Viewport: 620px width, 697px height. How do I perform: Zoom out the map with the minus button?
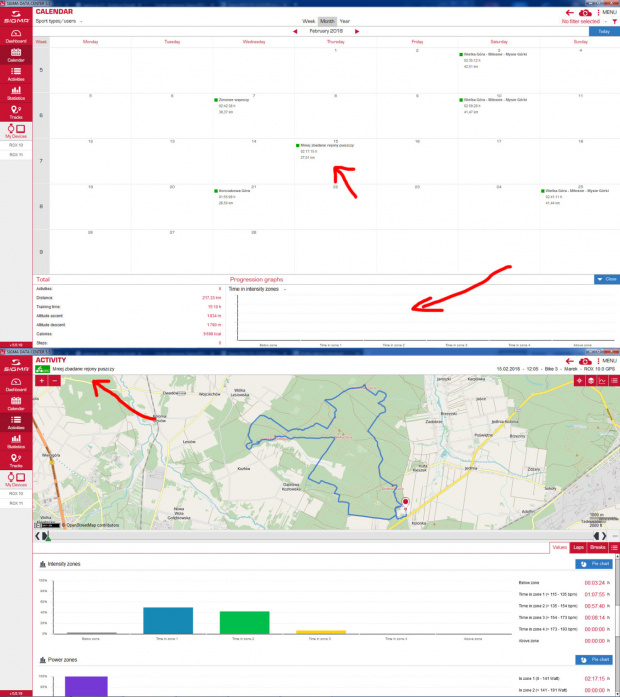[53, 381]
